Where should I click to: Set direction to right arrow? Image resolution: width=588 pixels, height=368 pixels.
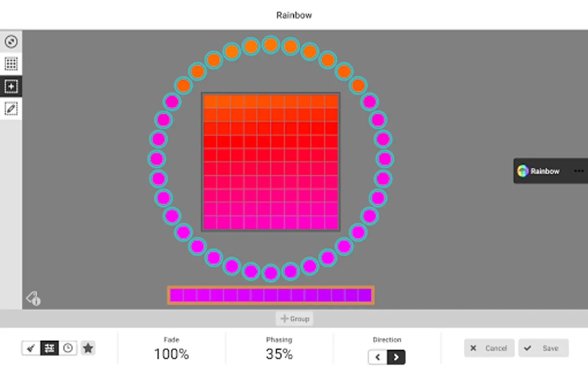396,357
